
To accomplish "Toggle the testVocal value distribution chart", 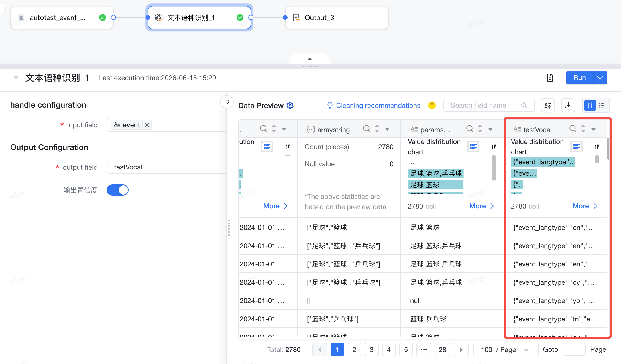I will [x=576, y=147].
